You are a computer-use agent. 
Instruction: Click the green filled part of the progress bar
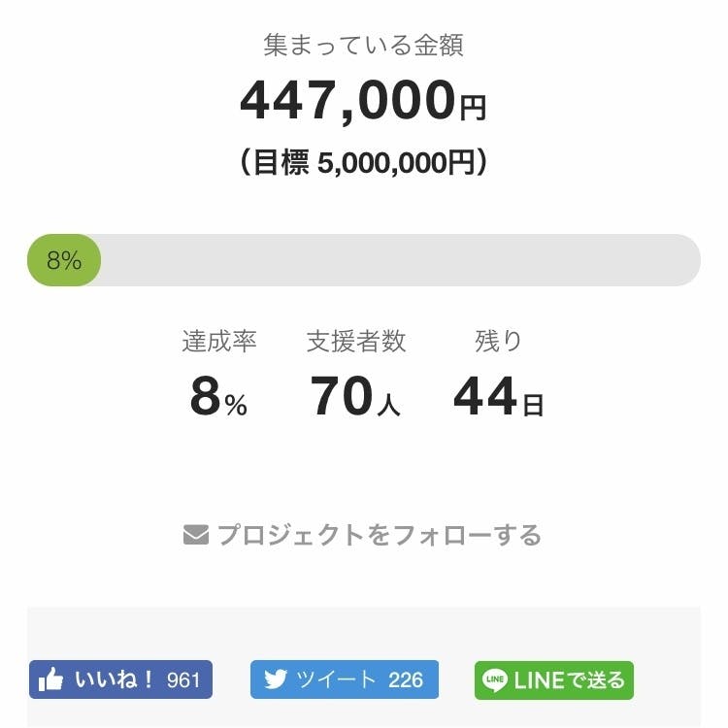pos(64,260)
